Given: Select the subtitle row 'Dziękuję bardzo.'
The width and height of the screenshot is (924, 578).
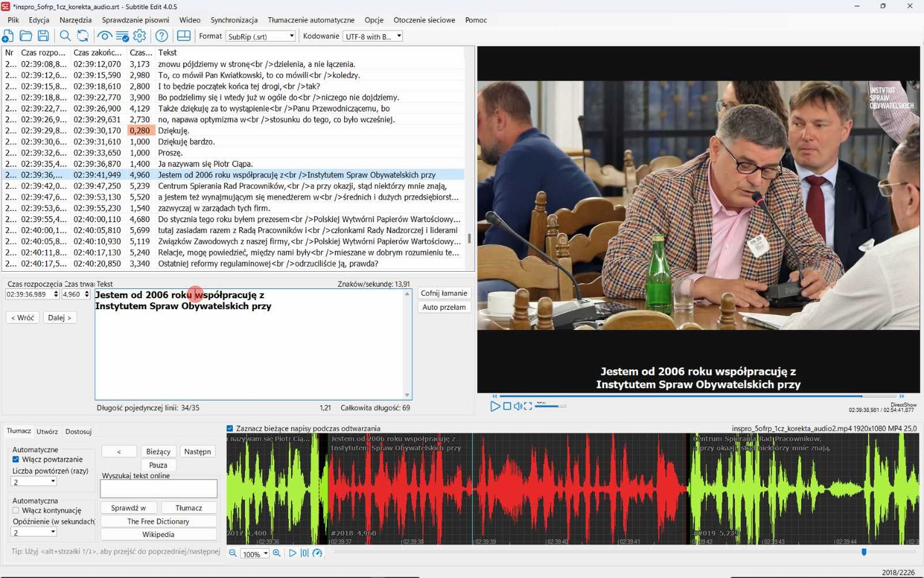Looking at the screenshot, I should click(234, 142).
